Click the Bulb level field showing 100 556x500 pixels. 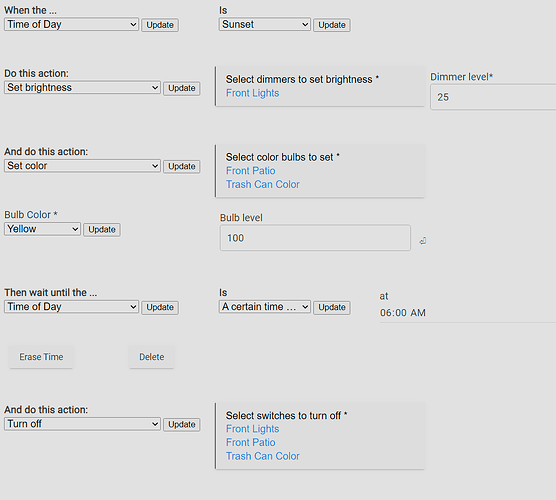click(x=315, y=238)
